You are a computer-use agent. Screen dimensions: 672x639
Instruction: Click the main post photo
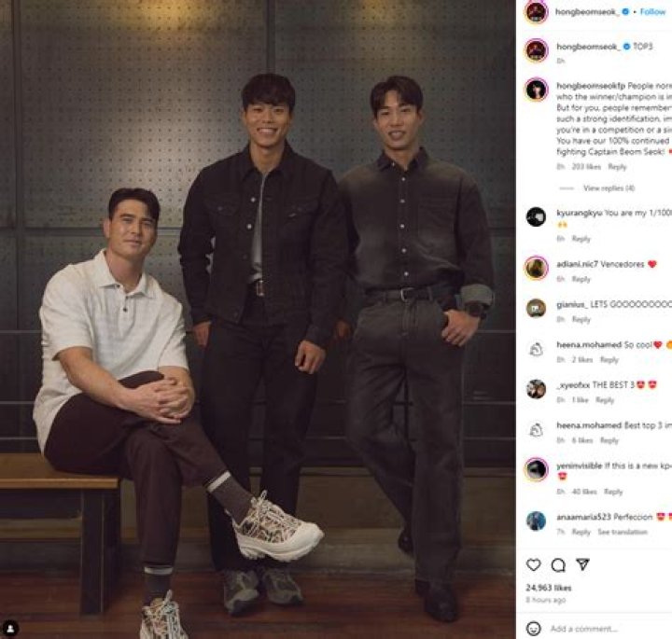[258, 319]
